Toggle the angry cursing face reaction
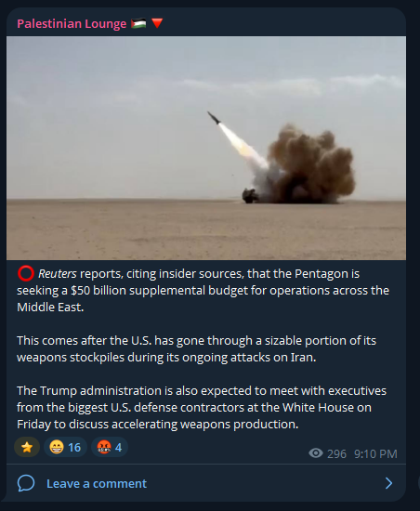This screenshot has width=420, height=511. click(x=110, y=447)
